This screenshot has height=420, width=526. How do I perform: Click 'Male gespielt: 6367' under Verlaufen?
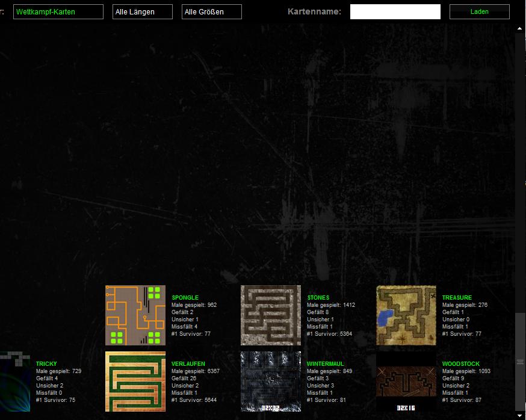coord(196,371)
